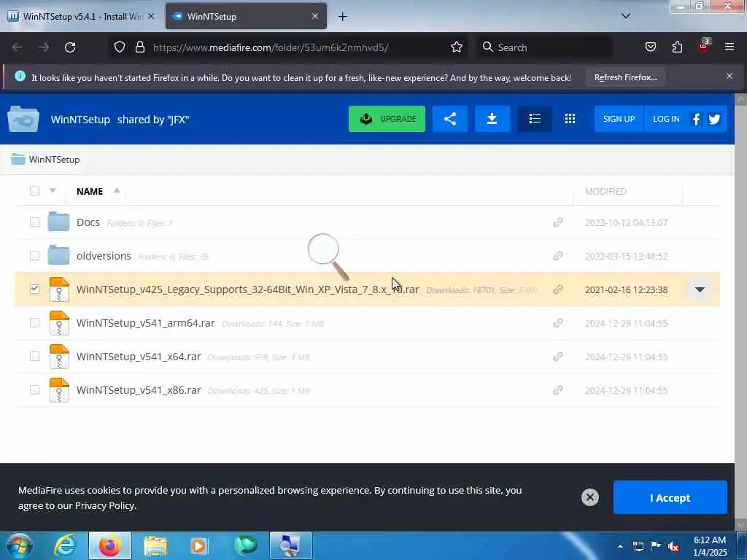Click the SIGN UP button
Viewport: 747px width, 560px height.
pos(619,119)
